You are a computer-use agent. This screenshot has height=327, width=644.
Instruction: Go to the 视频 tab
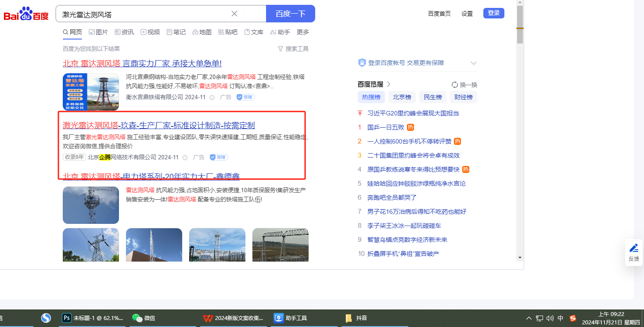tap(150, 32)
